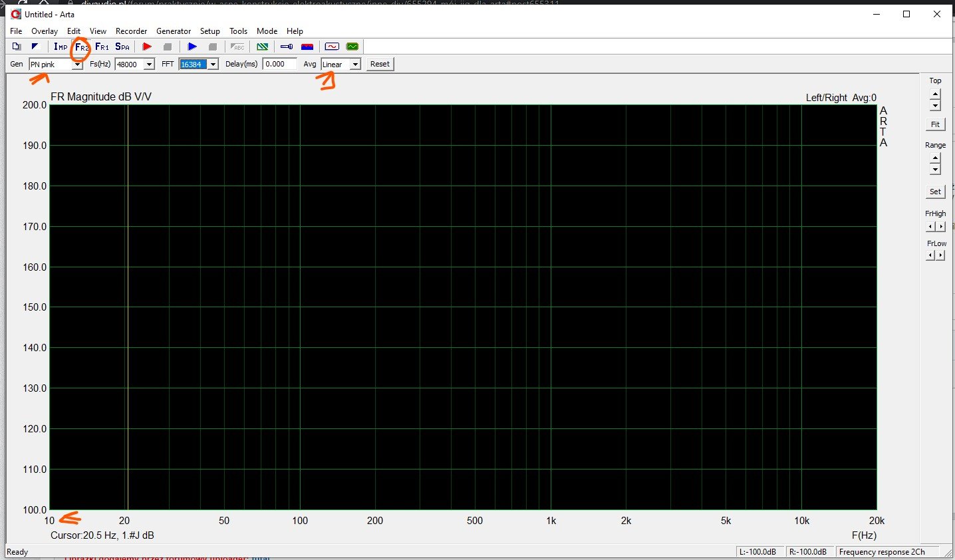The height and width of the screenshot is (560, 955).
Task: Click the Set button
Action: pos(935,192)
